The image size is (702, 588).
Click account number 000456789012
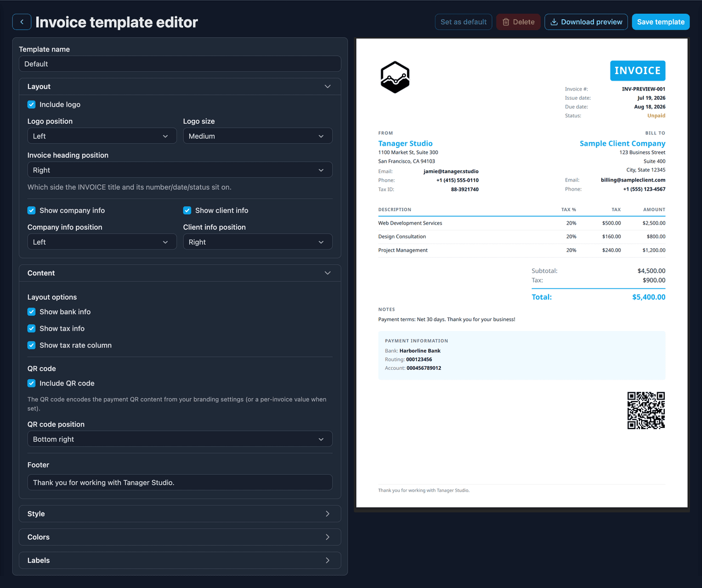[424, 368]
